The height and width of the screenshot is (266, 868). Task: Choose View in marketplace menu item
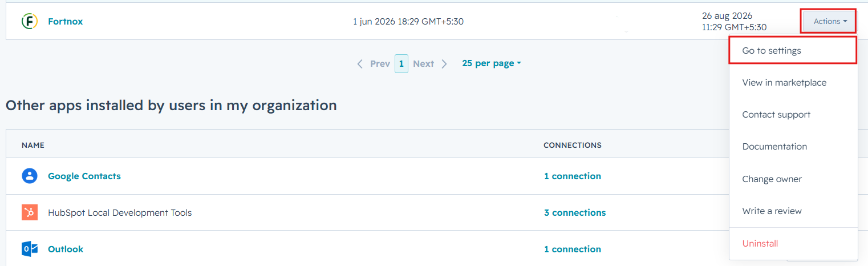pos(793,83)
